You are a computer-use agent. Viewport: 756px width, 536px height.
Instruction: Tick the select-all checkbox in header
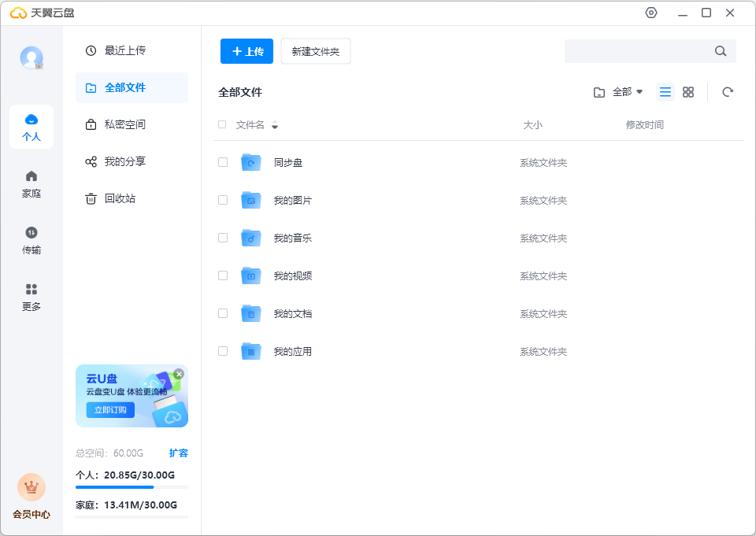point(222,124)
